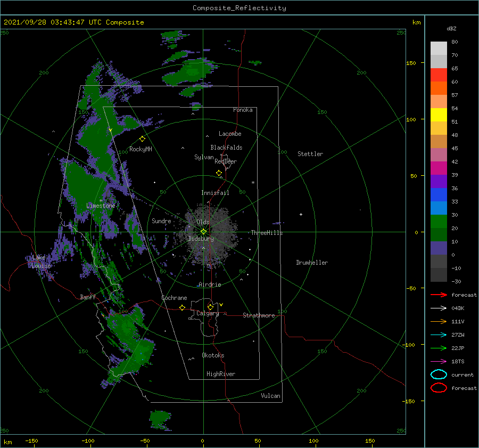The image size is (479, 448).
Task: Click yellow diamond marker inside Calgary outline
Action: pos(210,307)
